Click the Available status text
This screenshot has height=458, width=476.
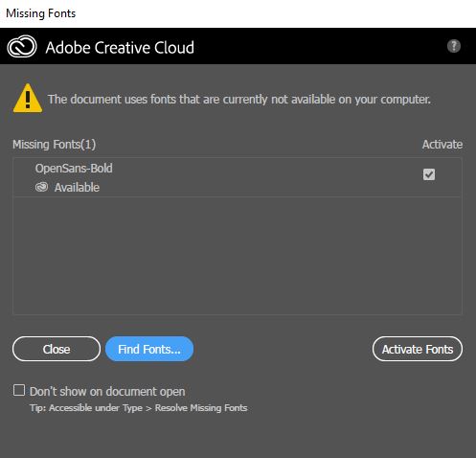[x=77, y=188]
